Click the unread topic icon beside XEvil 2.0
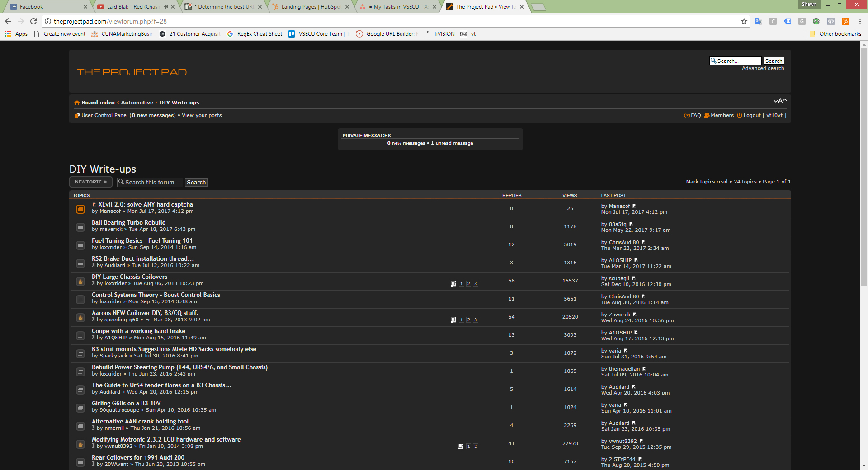The image size is (868, 470). pyautogui.click(x=80, y=209)
